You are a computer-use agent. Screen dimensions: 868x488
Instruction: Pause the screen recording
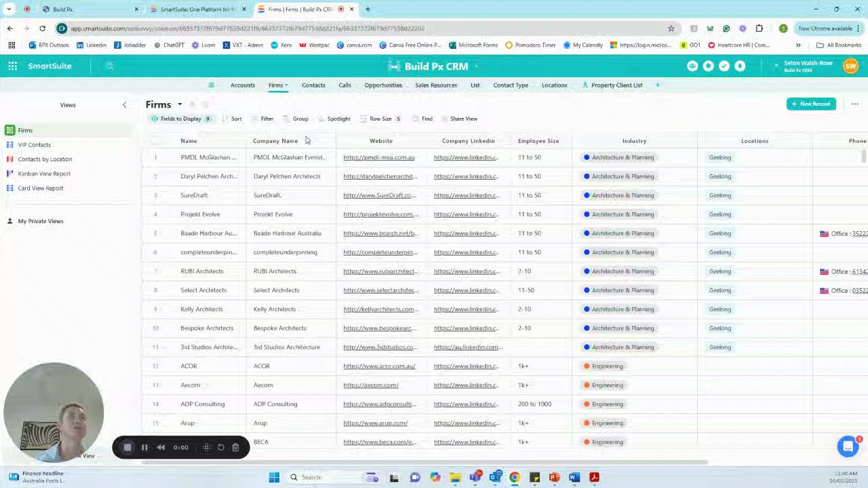[x=144, y=447]
